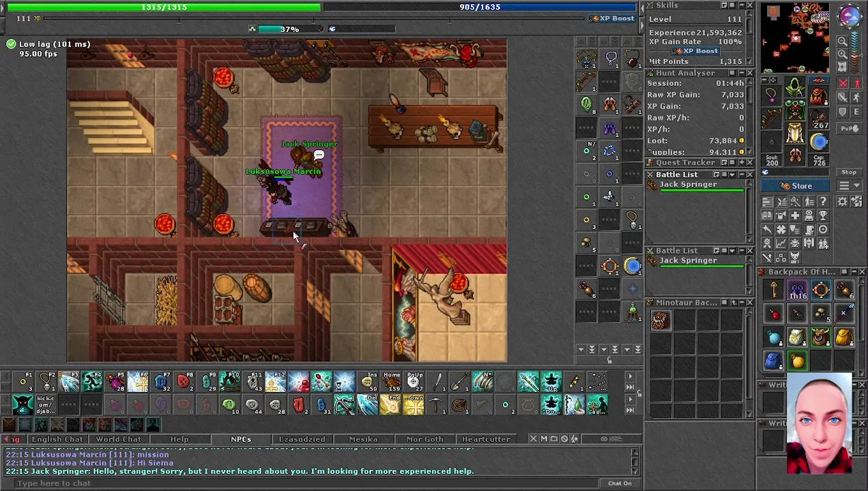Click the item in Minotaur Backpack
Image resolution: width=868 pixels, height=491 pixels.
coord(660,321)
